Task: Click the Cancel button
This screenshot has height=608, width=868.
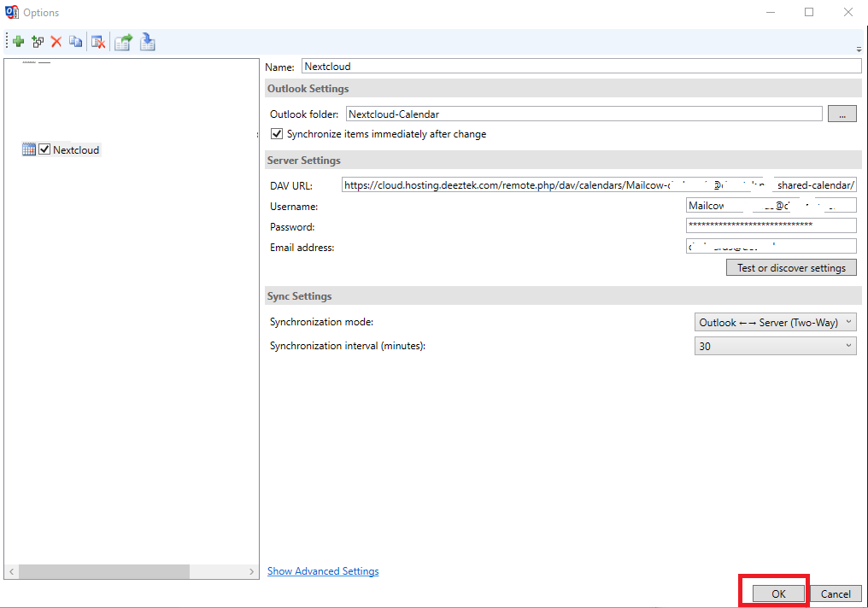Action: (836, 593)
